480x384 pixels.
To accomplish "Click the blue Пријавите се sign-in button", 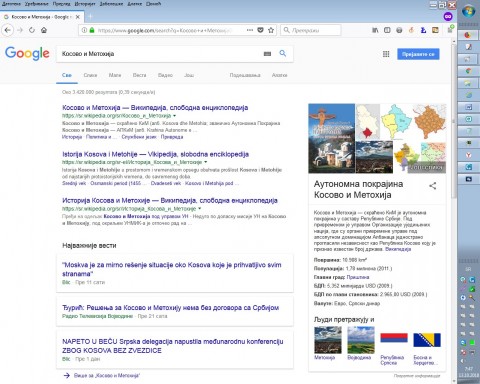I will (x=418, y=54).
